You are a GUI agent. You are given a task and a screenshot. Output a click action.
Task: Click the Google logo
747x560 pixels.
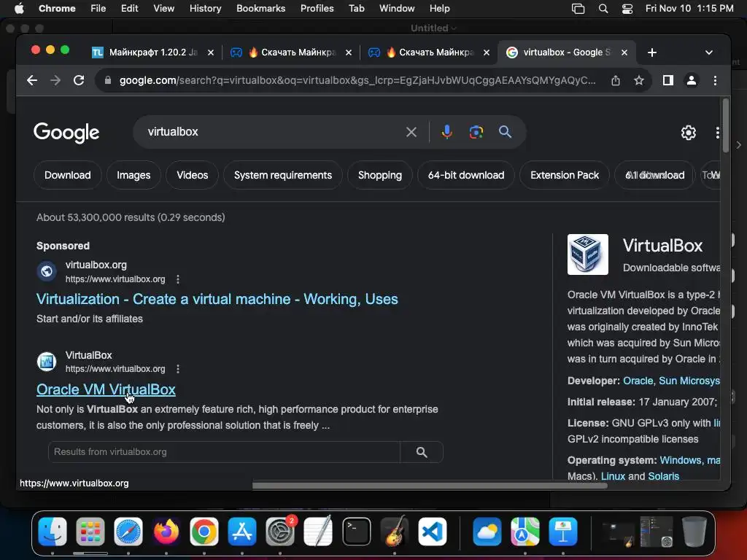66,133
